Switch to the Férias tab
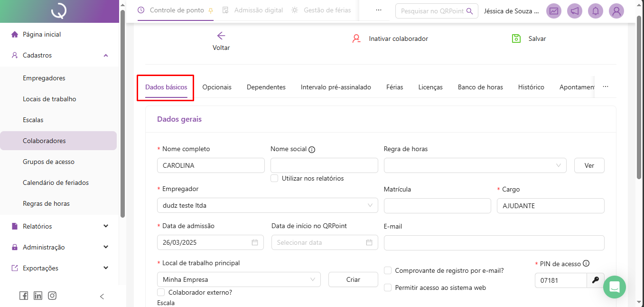Screen dimensions: 644x307 pos(394,87)
